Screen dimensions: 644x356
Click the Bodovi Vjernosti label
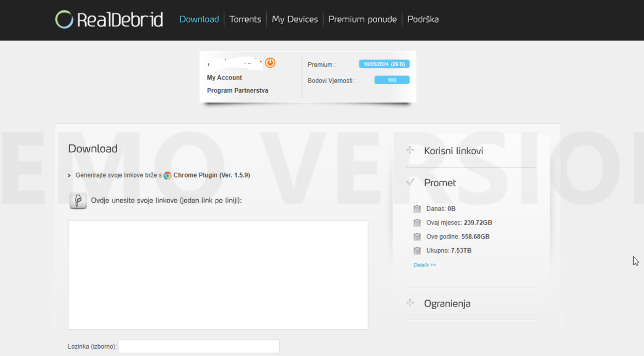331,81
